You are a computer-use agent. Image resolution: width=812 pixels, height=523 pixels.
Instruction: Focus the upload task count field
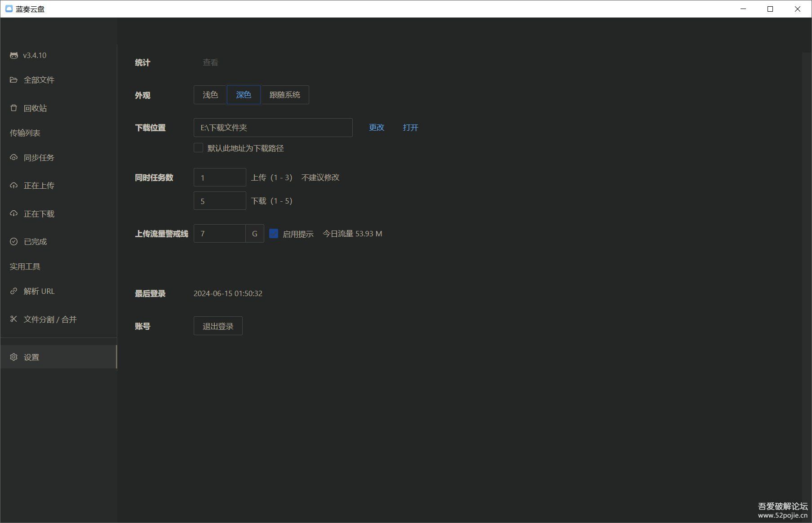point(220,177)
